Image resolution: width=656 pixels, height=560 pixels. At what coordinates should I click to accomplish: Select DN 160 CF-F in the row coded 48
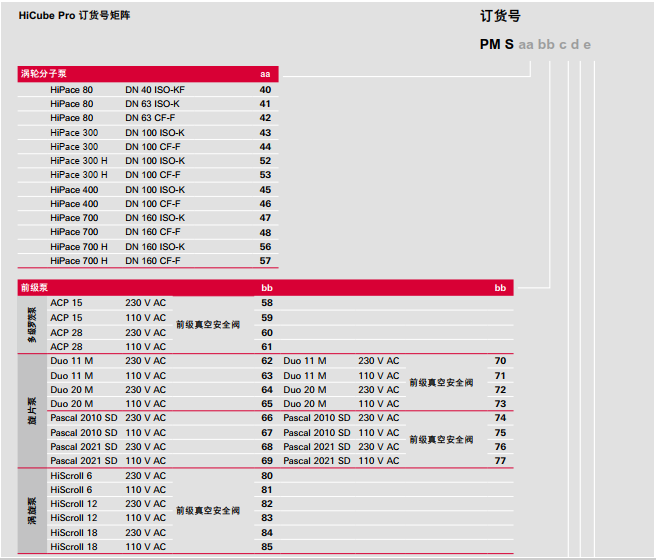point(153,232)
